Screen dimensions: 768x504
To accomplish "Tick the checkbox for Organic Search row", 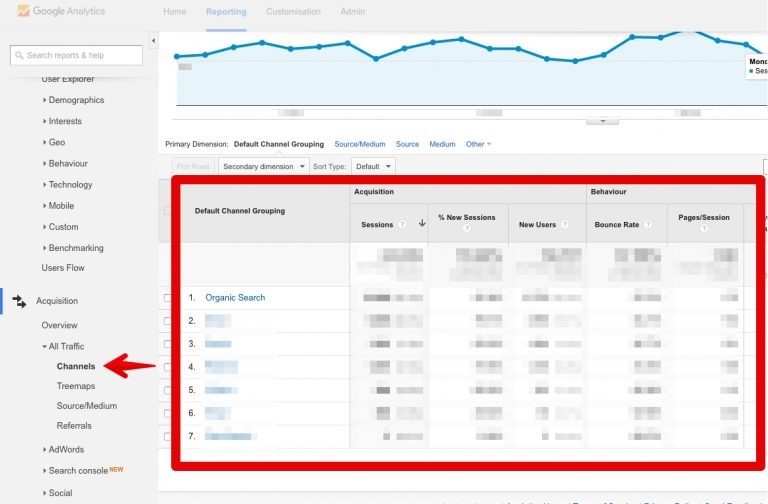I will pos(168,298).
